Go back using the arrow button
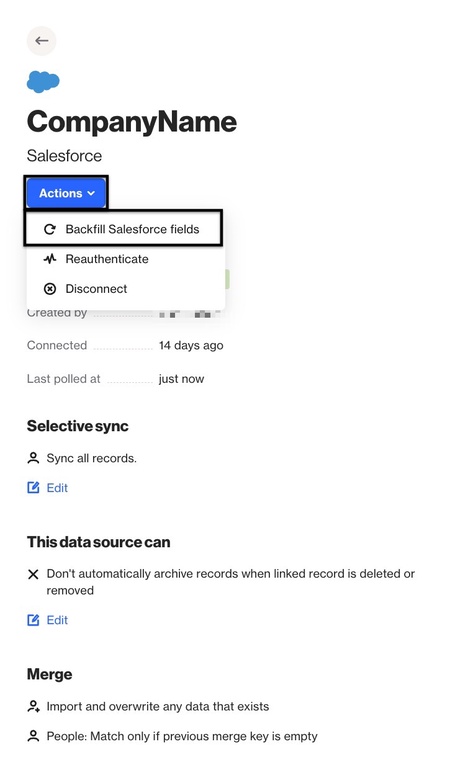The height and width of the screenshot is (757, 450). 42,41
